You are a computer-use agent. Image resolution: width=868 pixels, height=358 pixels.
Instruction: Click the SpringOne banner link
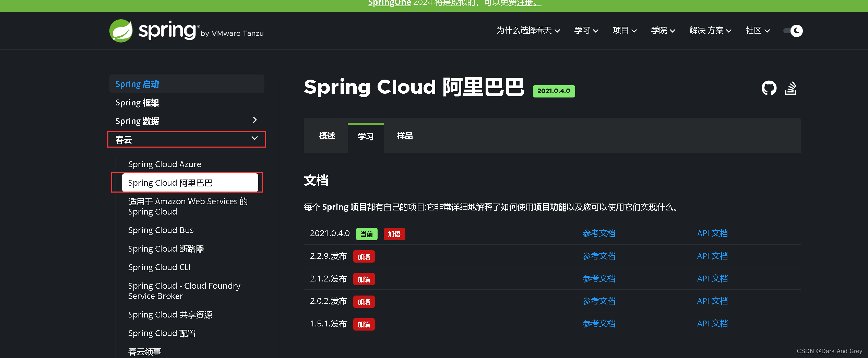pos(389,3)
